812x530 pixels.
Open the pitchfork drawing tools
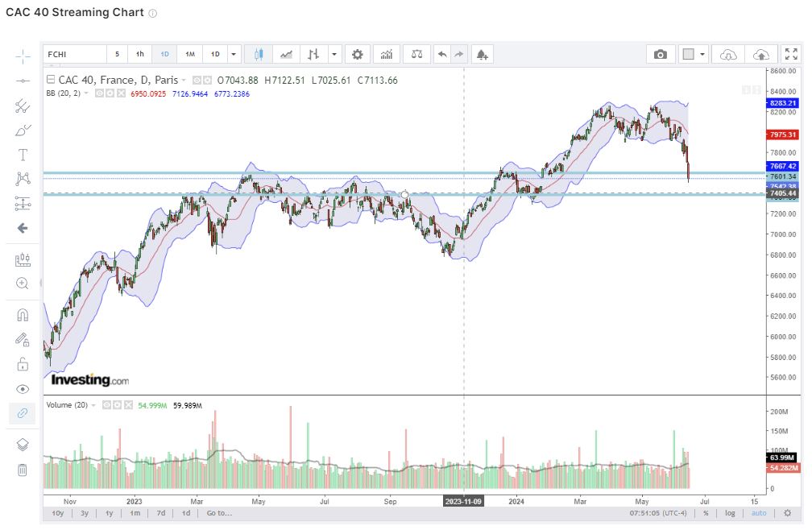coord(23,106)
